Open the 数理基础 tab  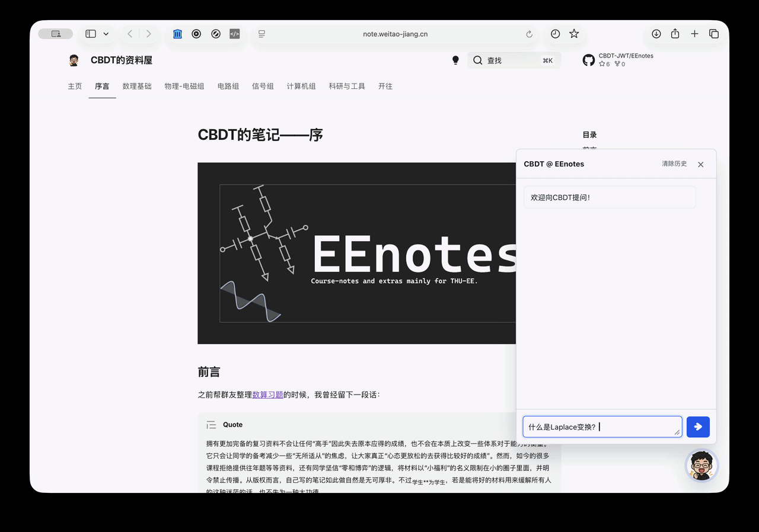[x=137, y=86]
